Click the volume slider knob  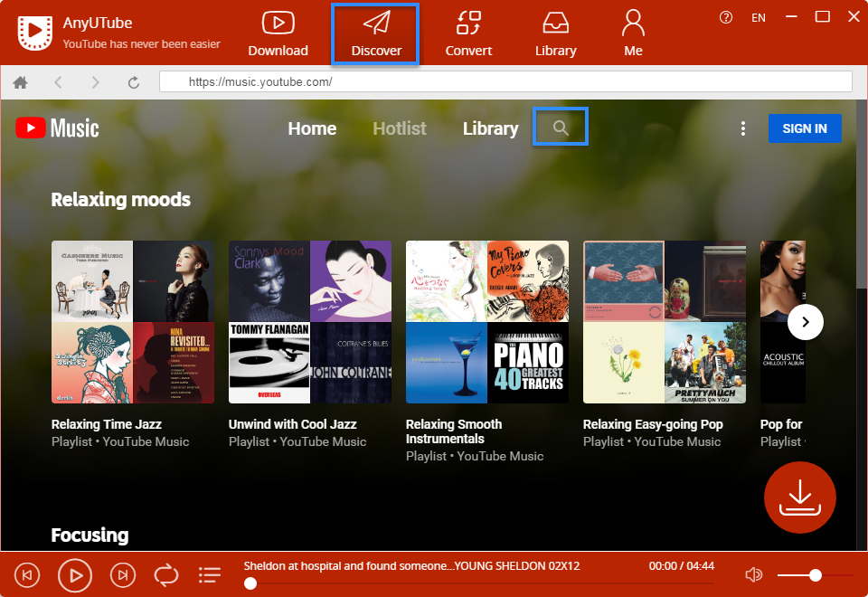pos(815,575)
